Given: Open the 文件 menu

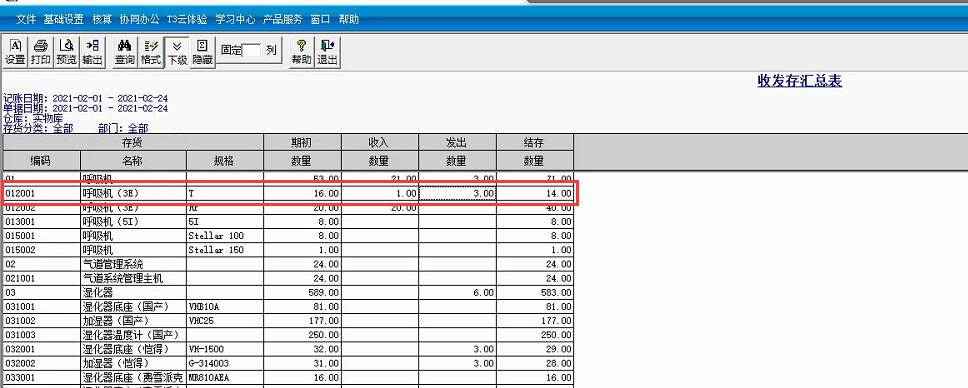Looking at the screenshot, I should (x=26, y=19).
